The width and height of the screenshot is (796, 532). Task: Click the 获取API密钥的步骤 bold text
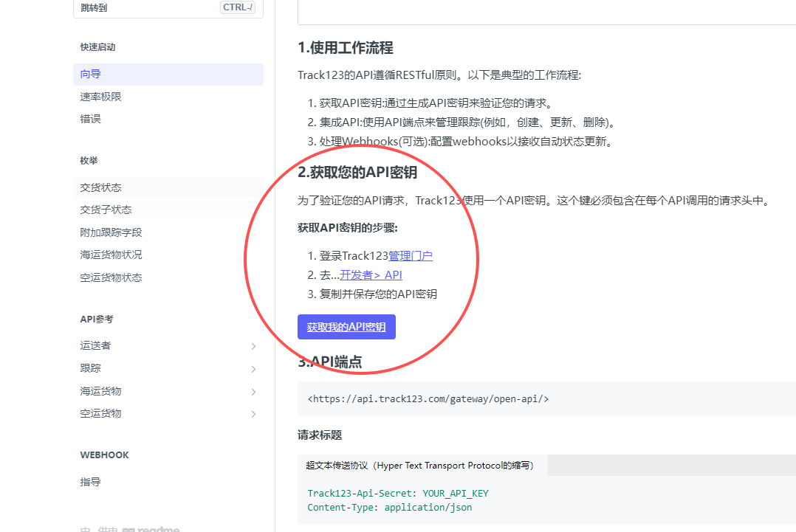[348, 228]
